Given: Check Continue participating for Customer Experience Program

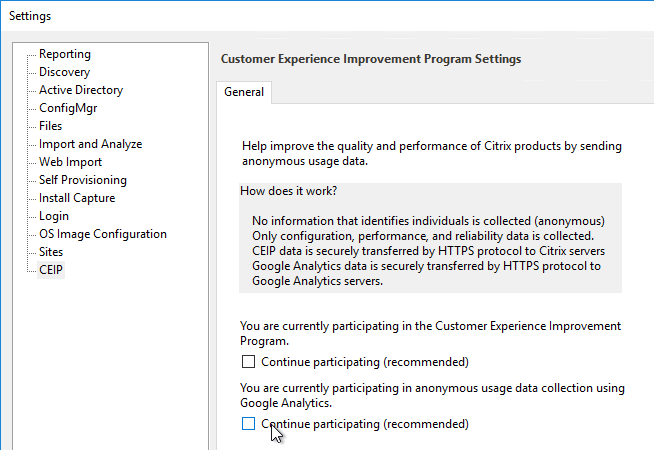Looking at the screenshot, I should tap(248, 362).
